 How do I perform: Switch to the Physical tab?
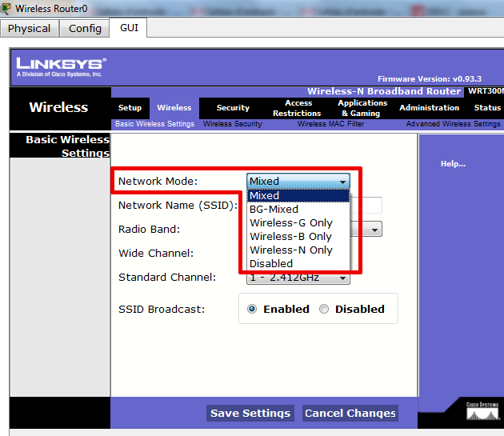click(x=29, y=28)
